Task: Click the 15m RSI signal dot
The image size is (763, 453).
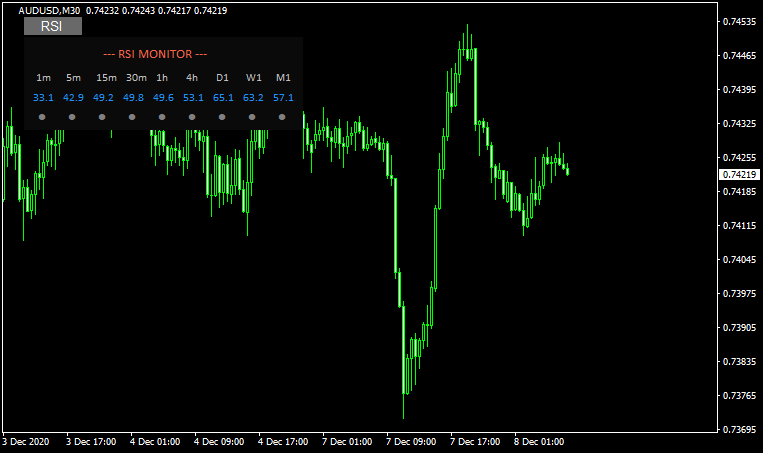Action: tap(102, 117)
